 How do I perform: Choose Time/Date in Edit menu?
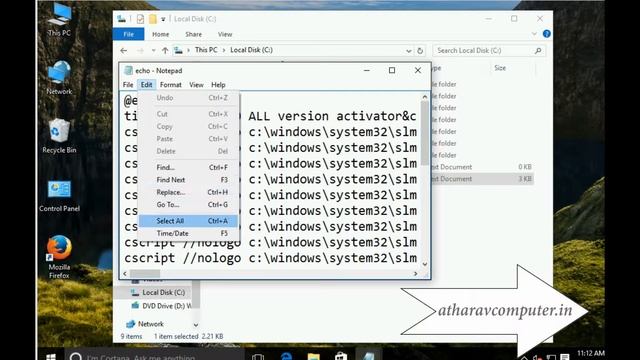pyautogui.click(x=189, y=233)
